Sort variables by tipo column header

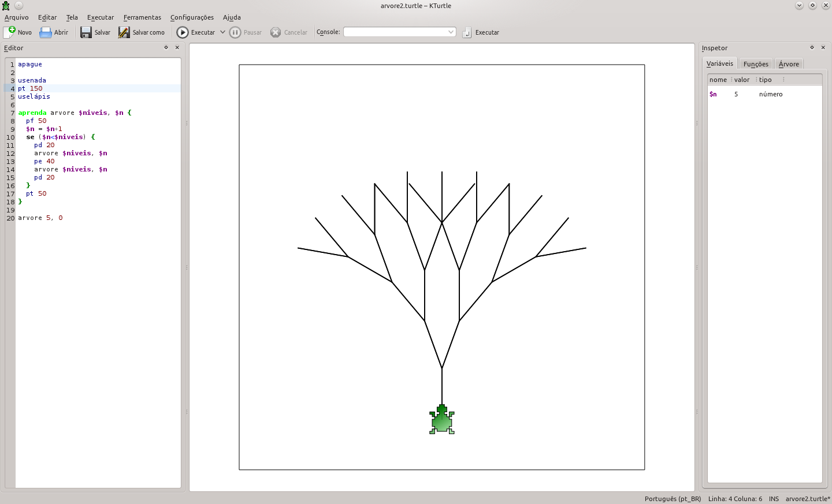coord(770,80)
